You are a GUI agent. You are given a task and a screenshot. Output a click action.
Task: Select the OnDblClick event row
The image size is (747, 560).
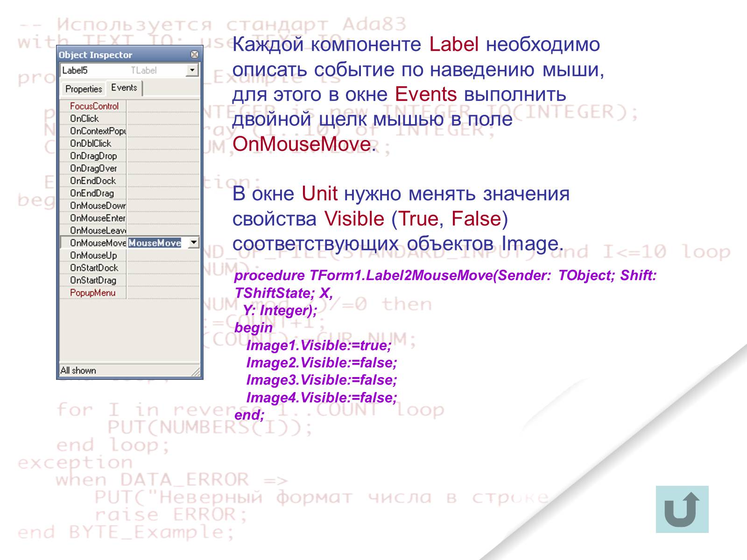[x=129, y=143]
